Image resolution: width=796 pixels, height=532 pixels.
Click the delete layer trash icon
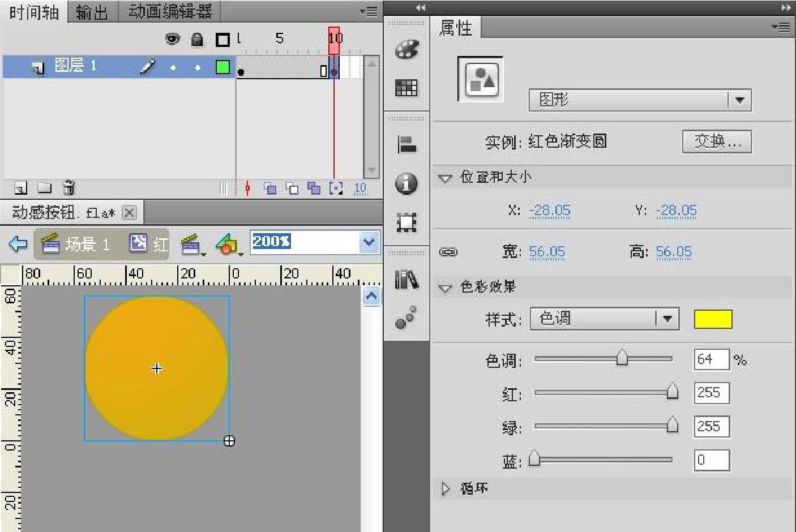tap(69, 187)
